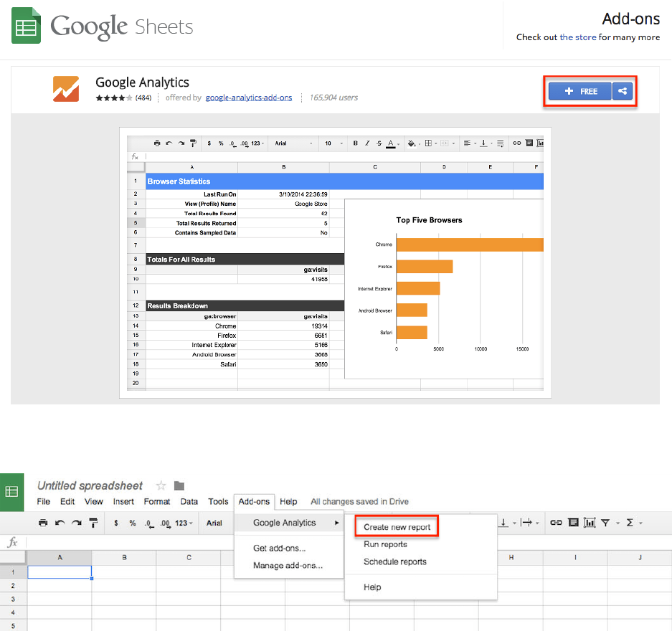Screen dimensions: 672x631
Task: Format as currency with the $ button
Action: click(x=116, y=523)
